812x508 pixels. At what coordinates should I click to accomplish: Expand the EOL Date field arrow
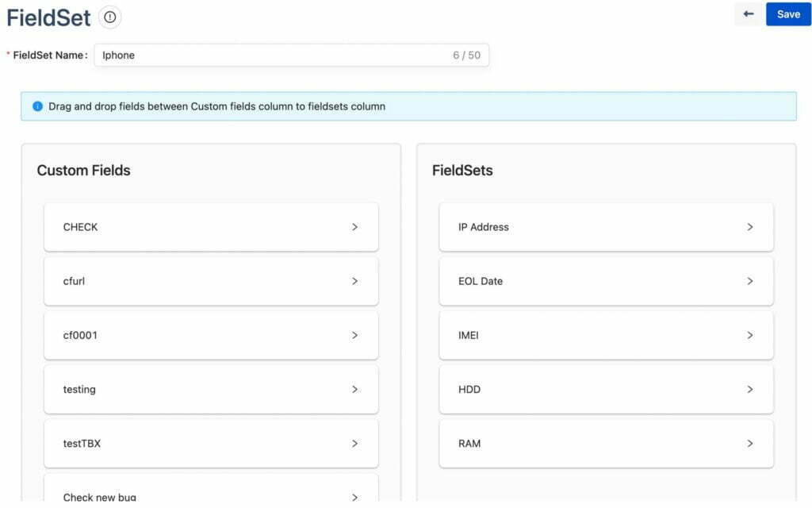pyautogui.click(x=749, y=281)
